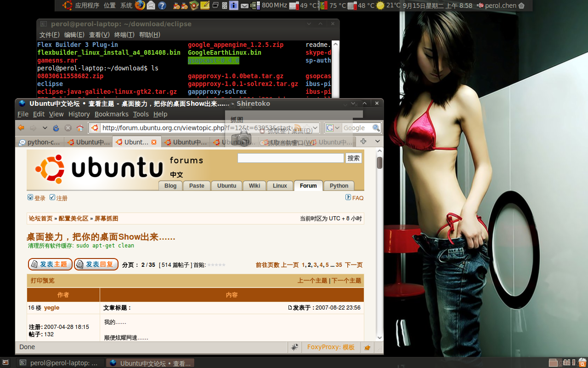Switch to perol@perol-laptop terminal taskbar button

[x=61, y=363]
